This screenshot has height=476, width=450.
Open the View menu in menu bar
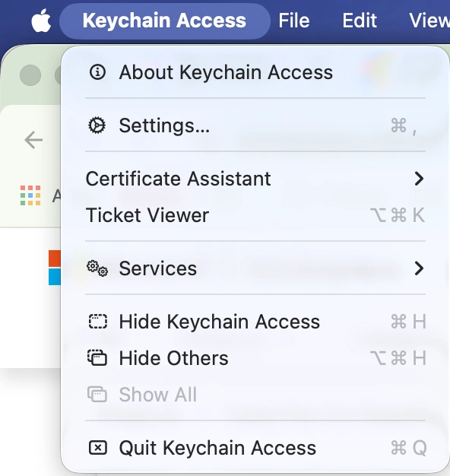click(429, 21)
